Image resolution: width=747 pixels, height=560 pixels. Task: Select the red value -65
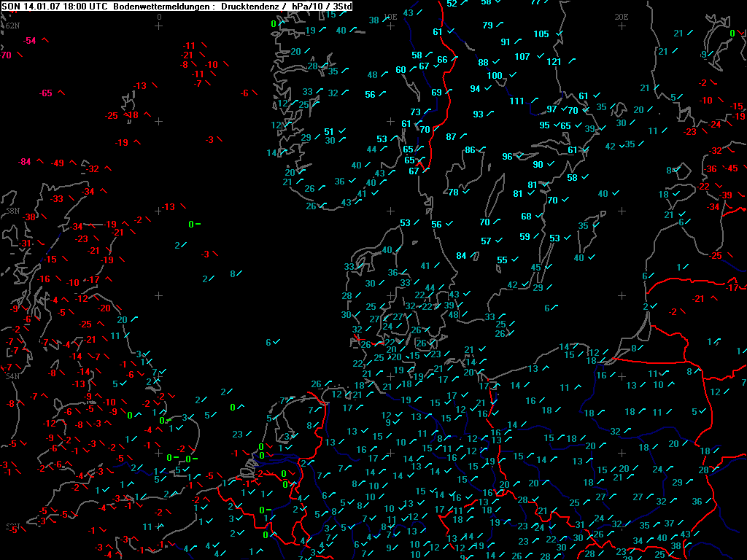46,93
